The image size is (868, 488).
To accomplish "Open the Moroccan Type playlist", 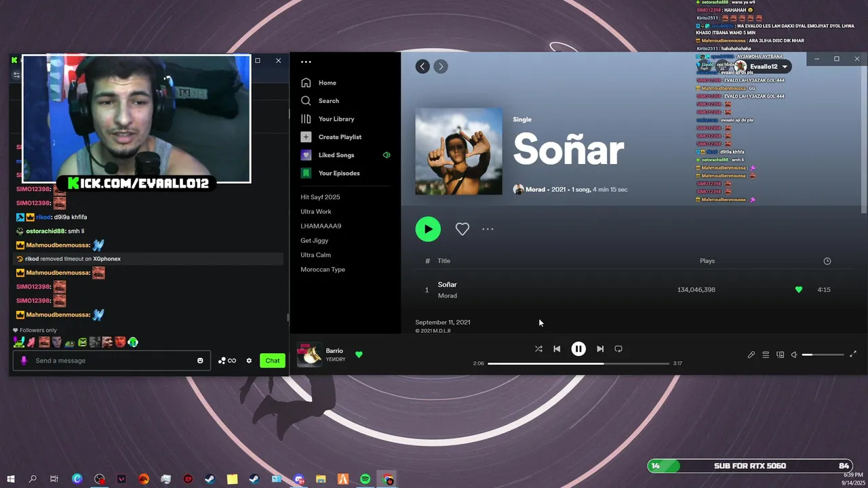I will tap(323, 269).
